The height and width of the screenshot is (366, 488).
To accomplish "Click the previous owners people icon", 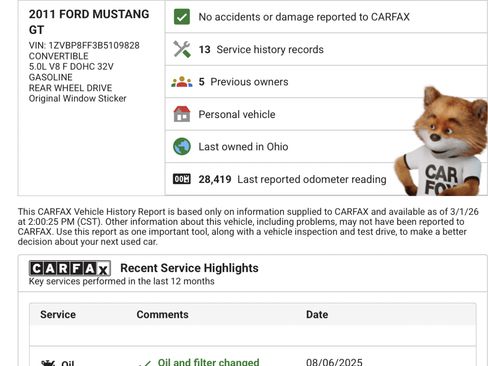I will click(x=182, y=82).
